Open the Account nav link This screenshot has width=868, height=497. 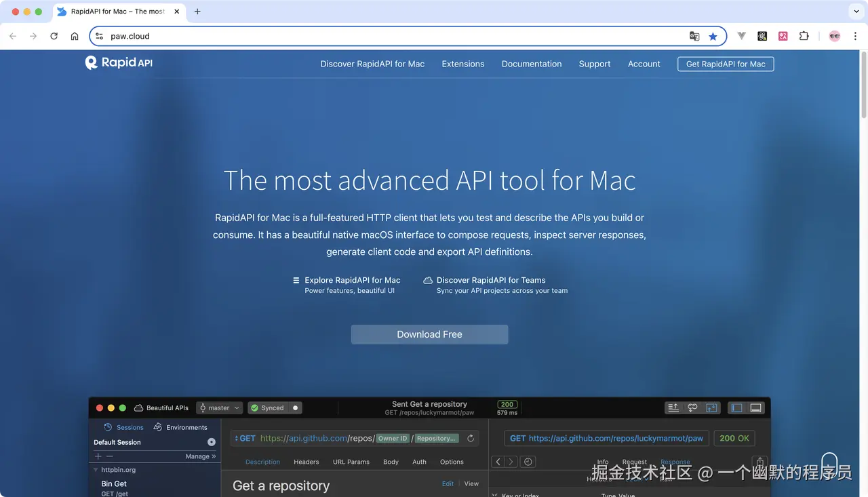pos(644,64)
